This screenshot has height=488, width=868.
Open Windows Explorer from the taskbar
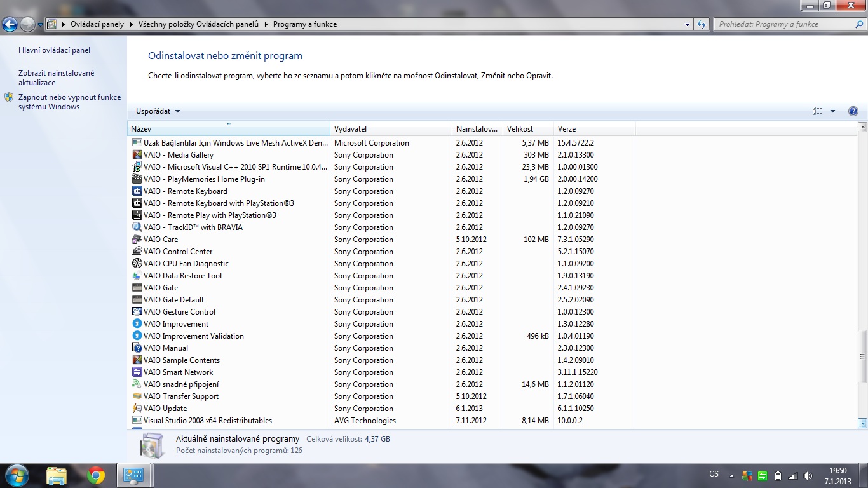[57, 475]
